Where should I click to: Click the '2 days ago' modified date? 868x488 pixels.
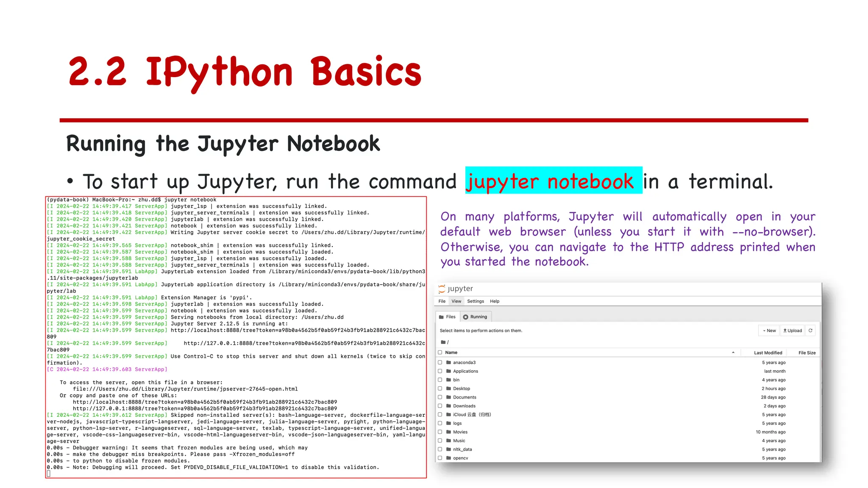[775, 406]
